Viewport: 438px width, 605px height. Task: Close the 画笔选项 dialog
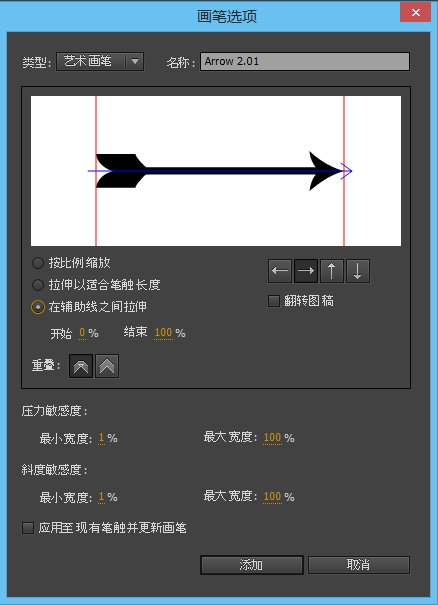pyautogui.click(x=416, y=12)
